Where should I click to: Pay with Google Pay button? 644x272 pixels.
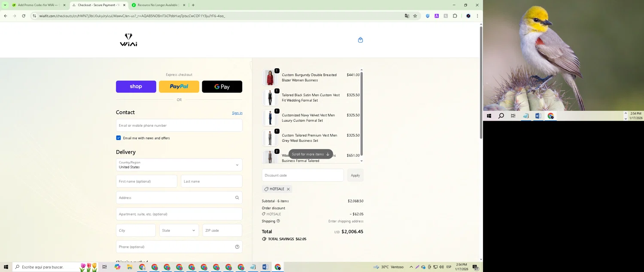(222, 87)
